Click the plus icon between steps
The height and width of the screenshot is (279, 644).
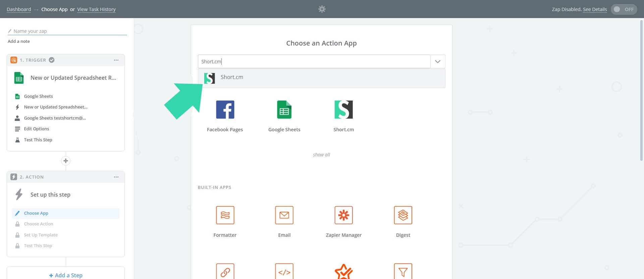coord(66,161)
